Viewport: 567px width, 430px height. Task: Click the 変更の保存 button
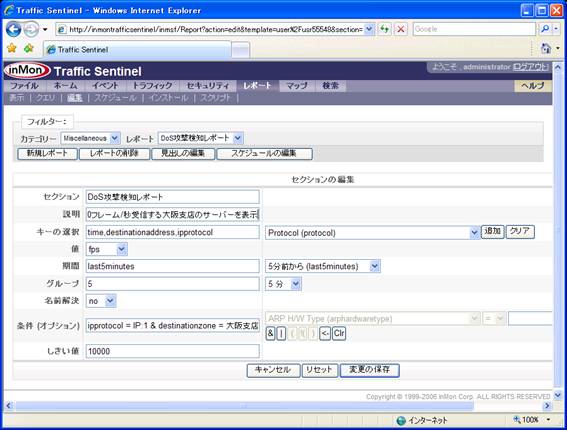(369, 370)
